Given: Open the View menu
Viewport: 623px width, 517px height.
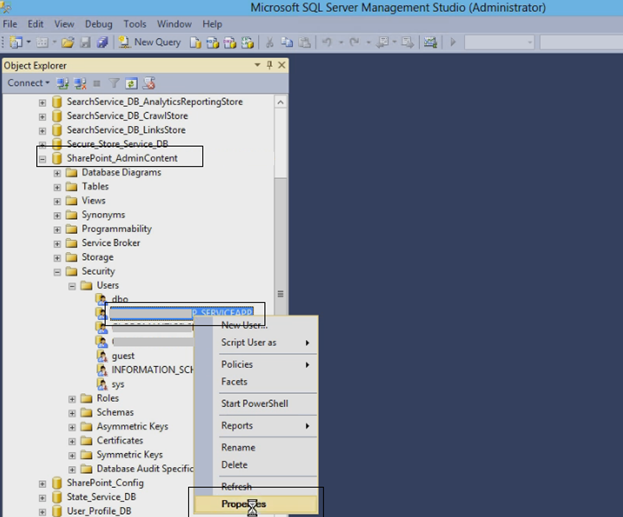Looking at the screenshot, I should point(64,24).
